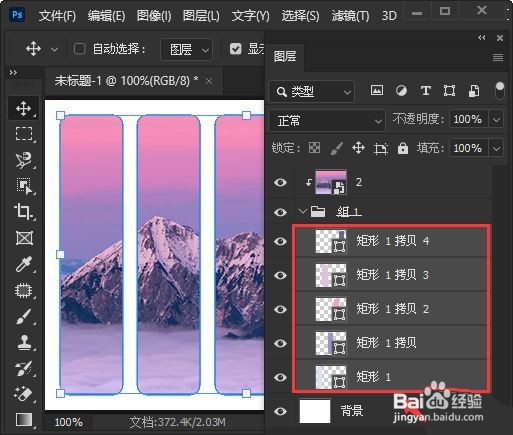Open the 图像(I) menu
Viewport: 513px width, 435px height.
pyautogui.click(x=154, y=16)
